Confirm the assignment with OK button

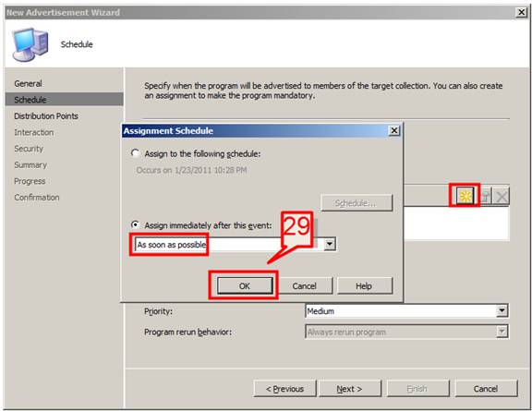(244, 285)
